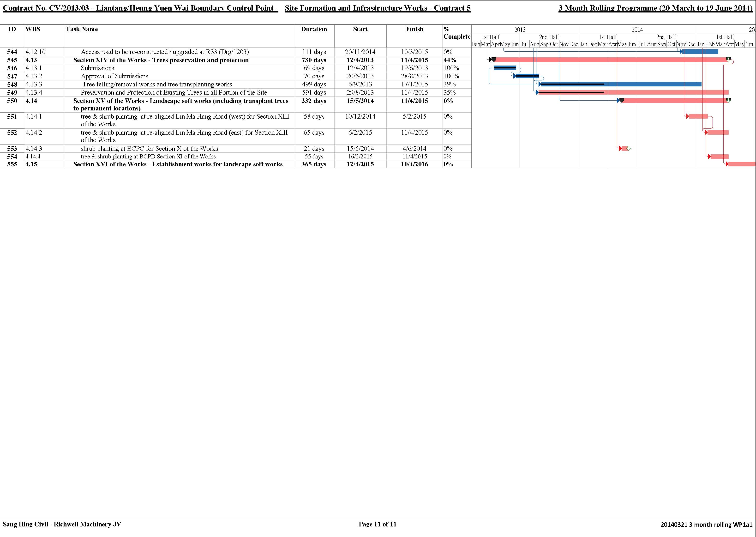Click the 332 days duration cell
The width and height of the screenshot is (756, 537).
tap(314, 101)
